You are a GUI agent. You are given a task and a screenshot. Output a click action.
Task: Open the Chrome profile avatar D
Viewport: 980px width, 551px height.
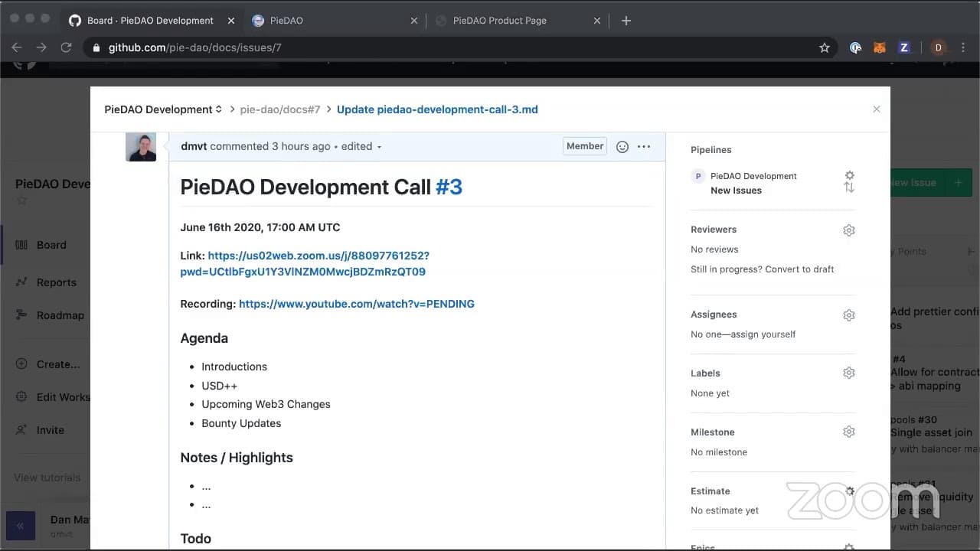click(938, 47)
